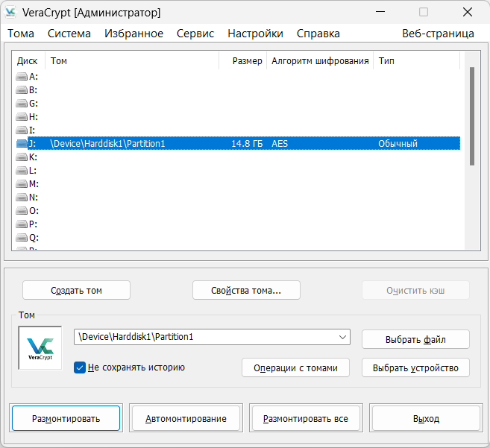Click the VeraCrypt logo in the Том group
Screen dimensions: 490x448
click(40, 348)
